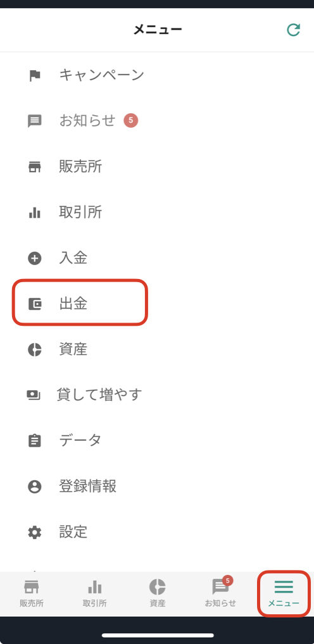Select the money icon beside 貸して増やす
This screenshot has width=314, height=644.
click(x=34, y=395)
